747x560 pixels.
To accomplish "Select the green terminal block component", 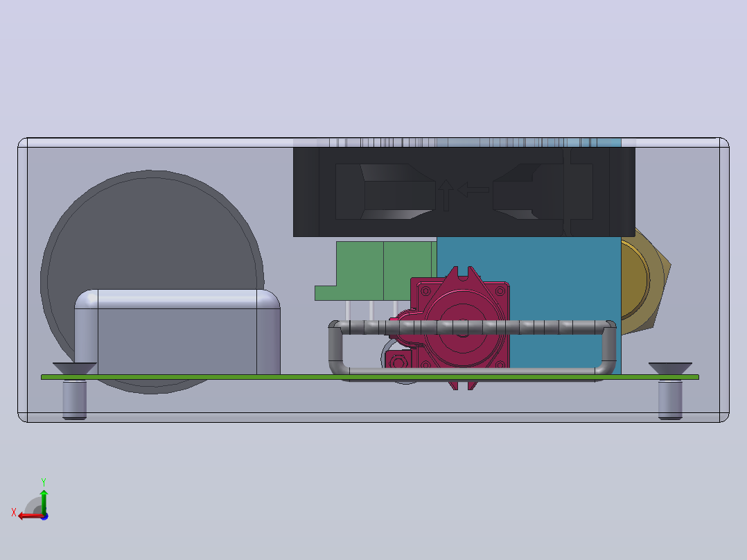I will (375, 271).
